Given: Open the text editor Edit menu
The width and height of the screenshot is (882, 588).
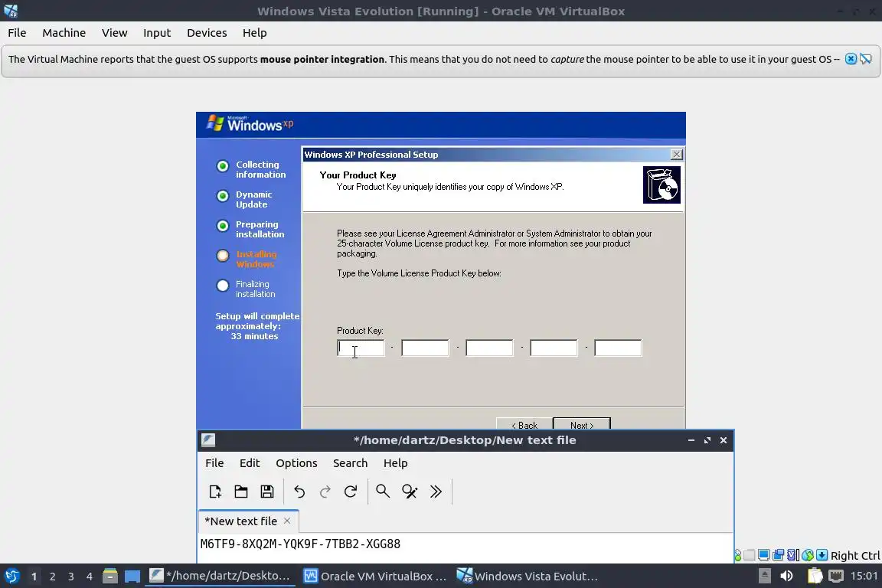Looking at the screenshot, I should pyautogui.click(x=250, y=462).
